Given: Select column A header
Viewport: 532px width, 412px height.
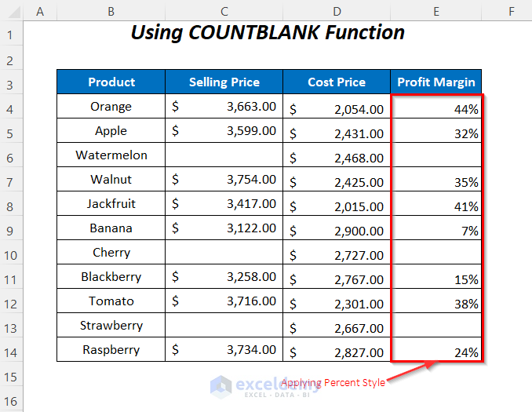Looking at the screenshot, I should [x=40, y=12].
